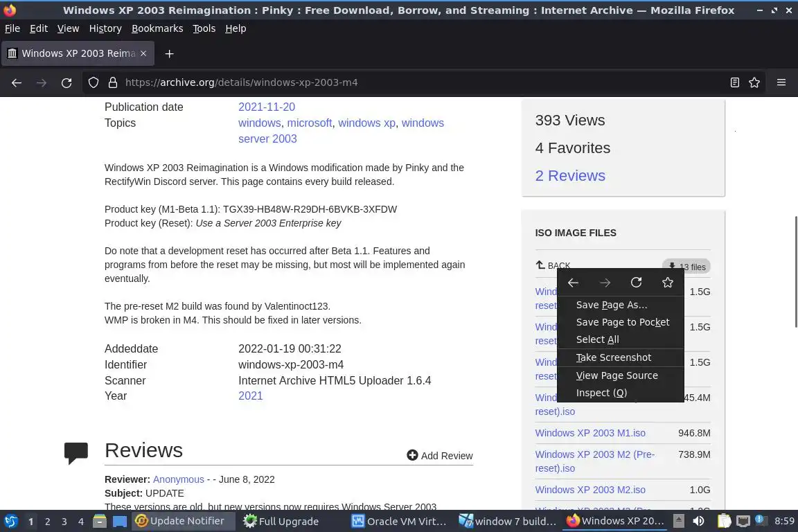
Task: Click the context menu bookmark star
Action: click(x=668, y=283)
